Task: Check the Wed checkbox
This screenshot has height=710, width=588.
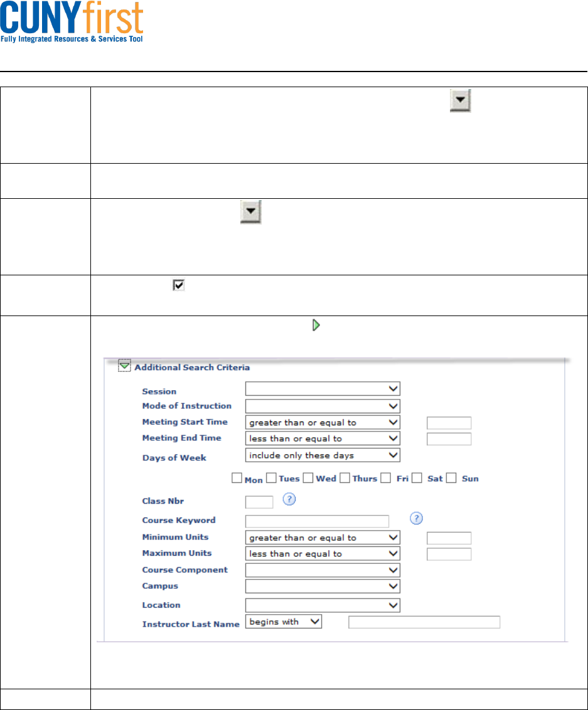Action: (x=308, y=478)
